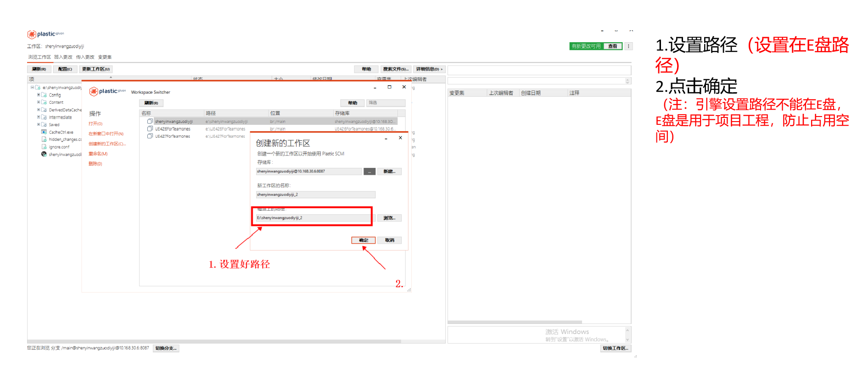
Task: Click the 切换工作区... button
Action: [x=616, y=348]
